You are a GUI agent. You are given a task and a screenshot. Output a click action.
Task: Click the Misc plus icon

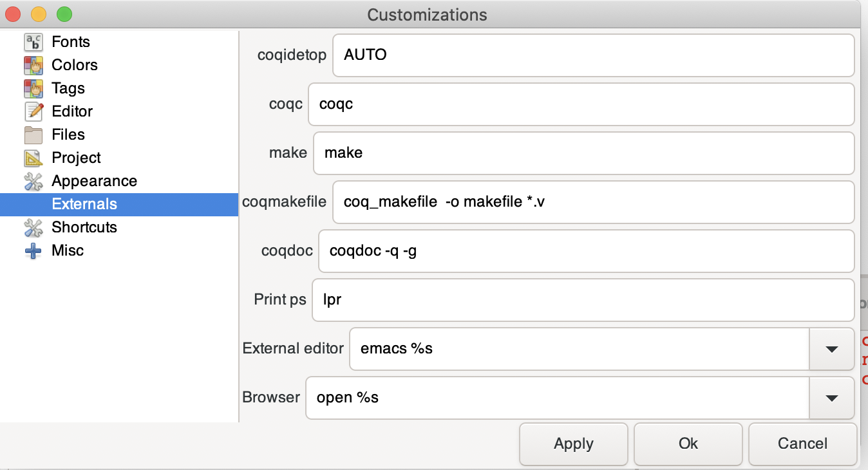point(33,250)
